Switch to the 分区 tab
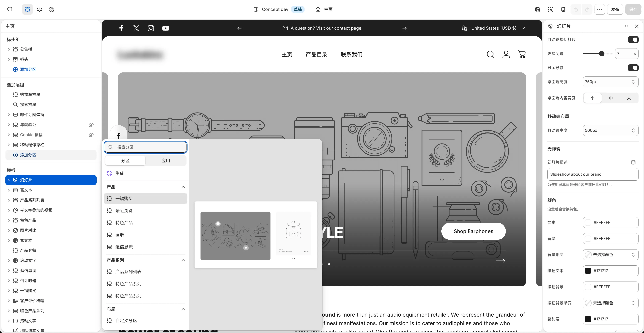Viewport: 644px width, 333px height. 125,160
